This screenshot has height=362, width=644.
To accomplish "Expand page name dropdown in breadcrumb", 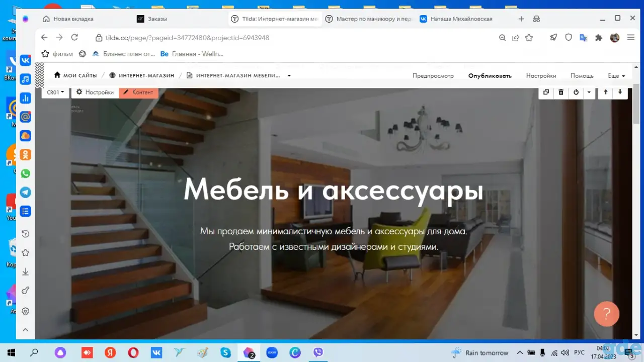I will point(289,76).
